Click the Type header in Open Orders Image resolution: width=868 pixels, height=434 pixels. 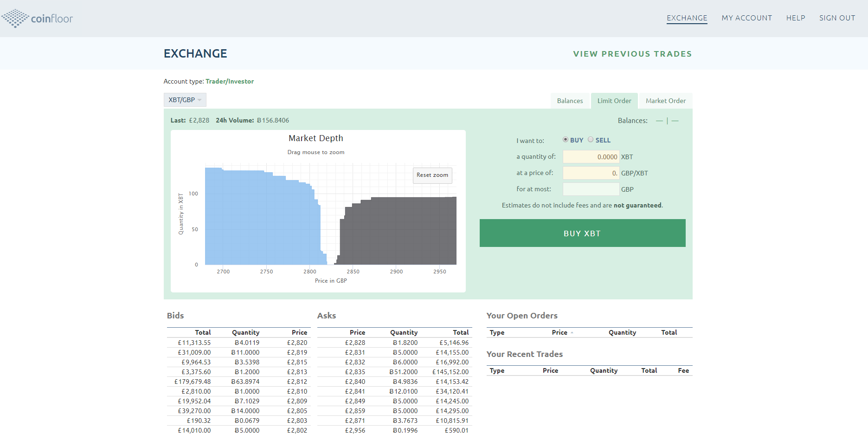coord(497,332)
